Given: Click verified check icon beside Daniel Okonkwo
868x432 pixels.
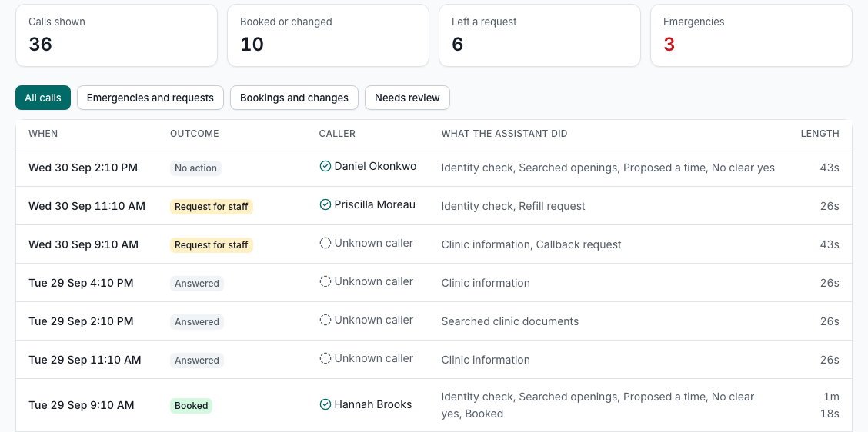Looking at the screenshot, I should (325, 166).
